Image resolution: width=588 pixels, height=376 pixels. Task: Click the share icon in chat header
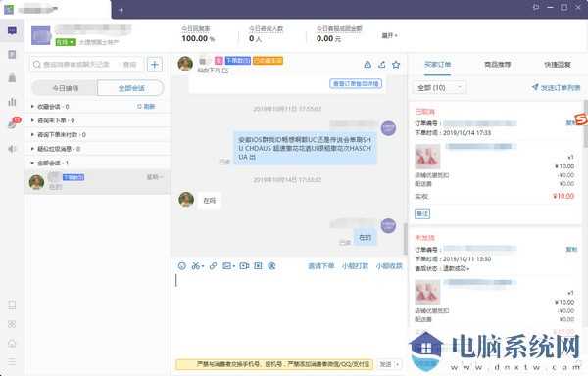tap(382, 65)
